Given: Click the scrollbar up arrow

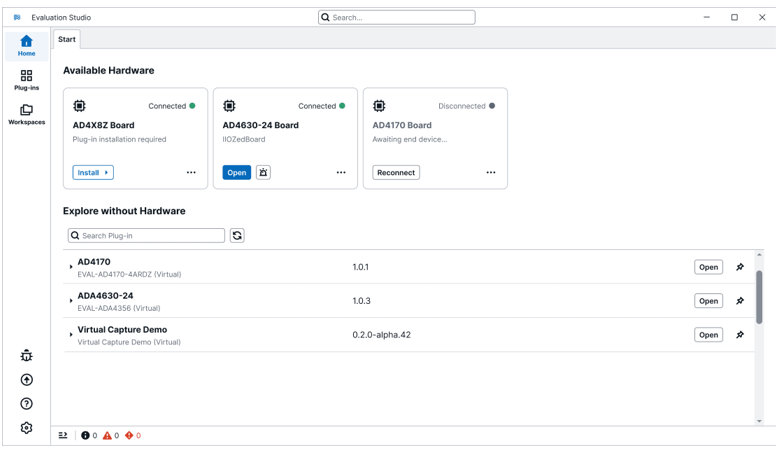Looking at the screenshot, I should click(759, 254).
